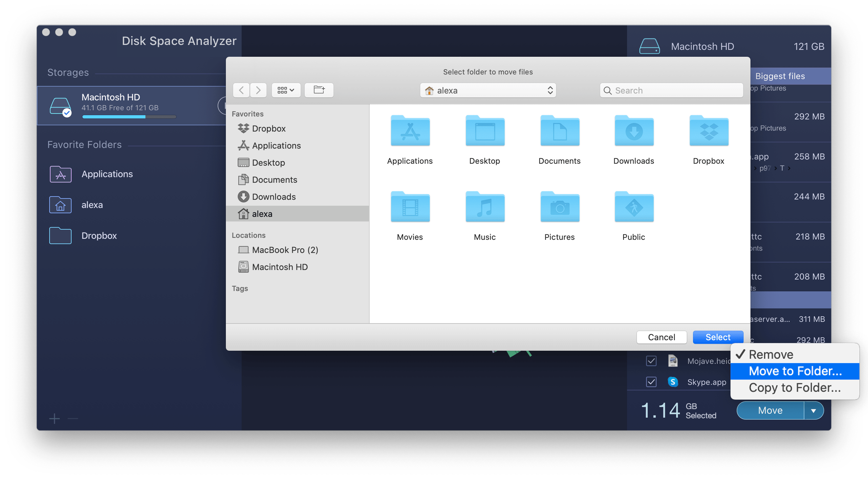Select the Music folder icon

[x=485, y=207]
